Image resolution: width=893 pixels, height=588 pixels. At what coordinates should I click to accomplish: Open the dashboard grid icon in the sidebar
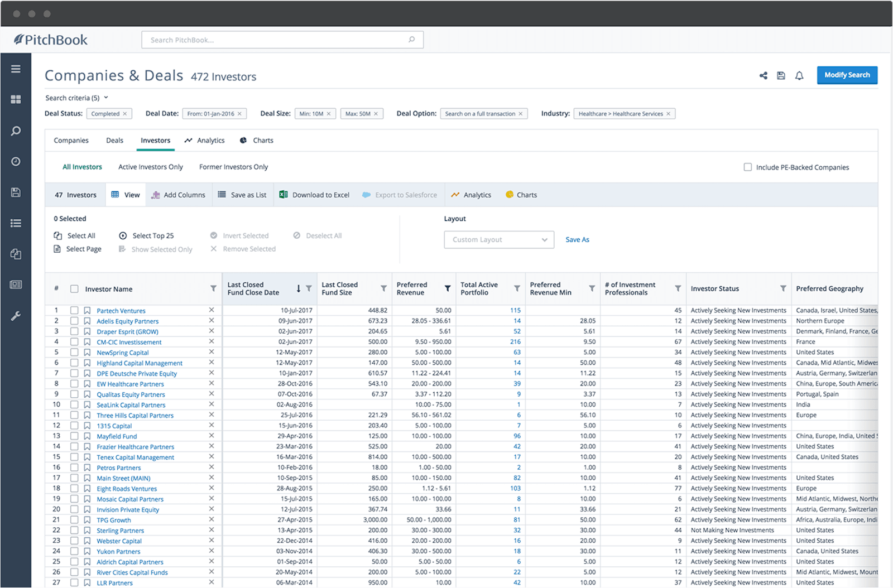coord(16,99)
